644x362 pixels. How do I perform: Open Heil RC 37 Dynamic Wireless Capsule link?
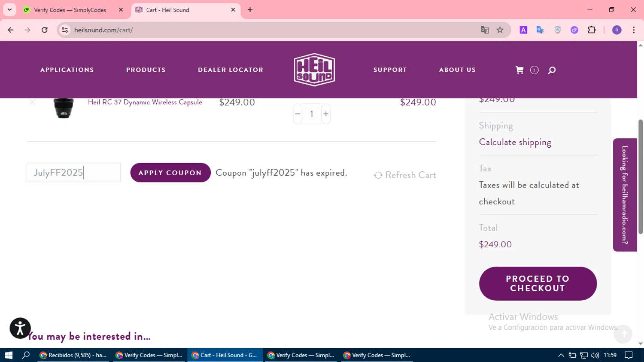point(145,102)
